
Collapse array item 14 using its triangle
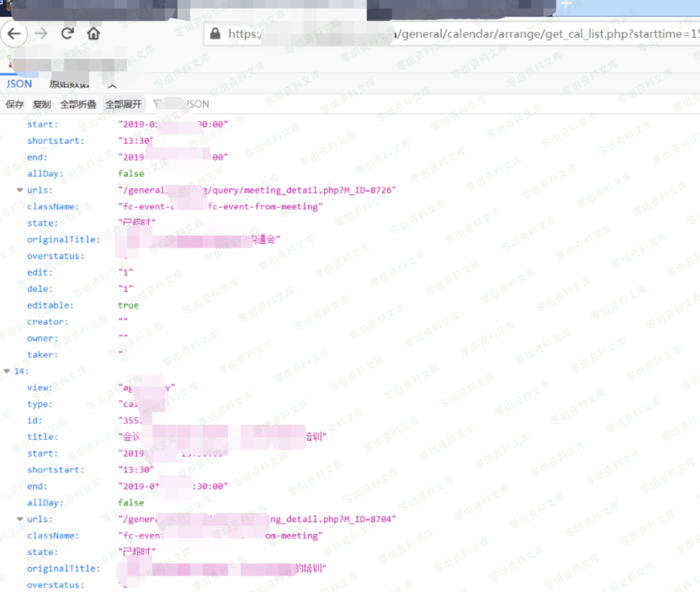coord(7,371)
